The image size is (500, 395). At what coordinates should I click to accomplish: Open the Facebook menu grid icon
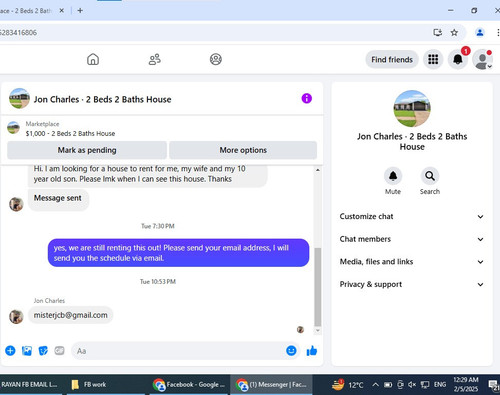pos(433,59)
